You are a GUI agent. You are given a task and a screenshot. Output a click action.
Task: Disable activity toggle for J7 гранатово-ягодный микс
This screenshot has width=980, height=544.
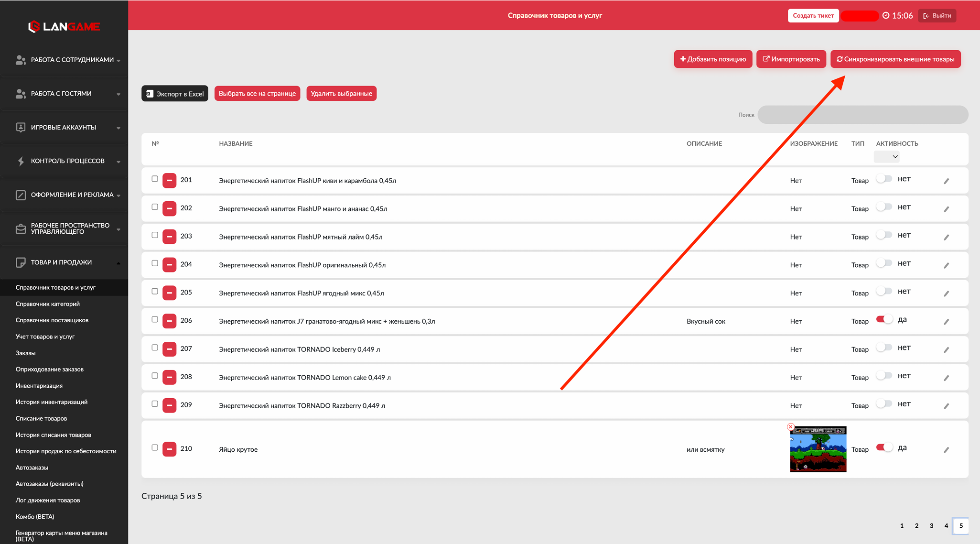pyautogui.click(x=884, y=319)
